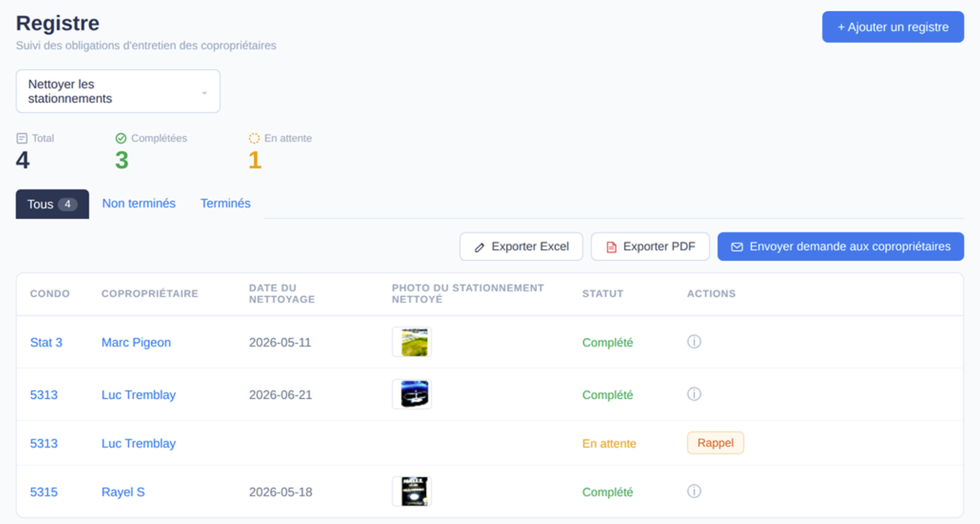This screenshot has height=524, width=980.
Task: Click the Complété status for Rayel S
Action: pos(607,492)
